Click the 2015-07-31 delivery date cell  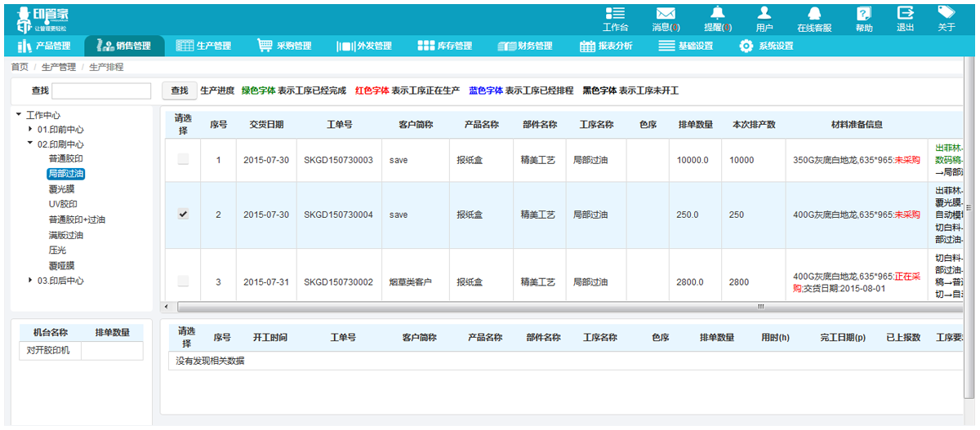pyautogui.click(x=266, y=282)
